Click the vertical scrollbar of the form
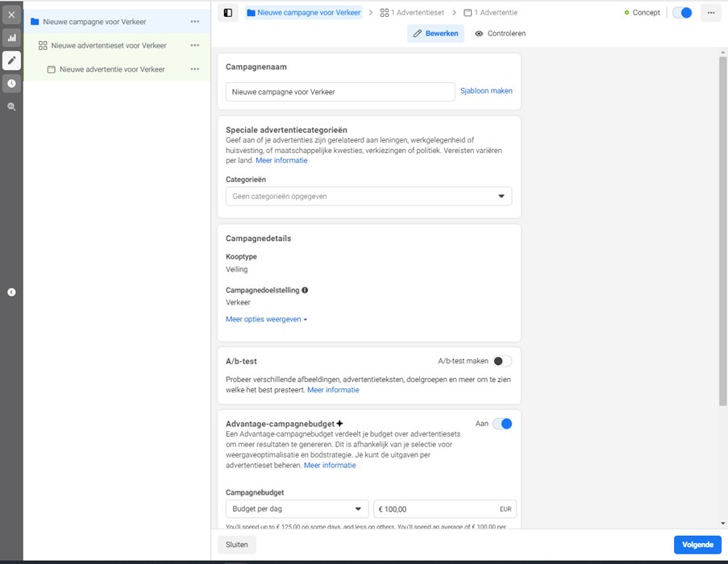The image size is (728, 564). 723,231
